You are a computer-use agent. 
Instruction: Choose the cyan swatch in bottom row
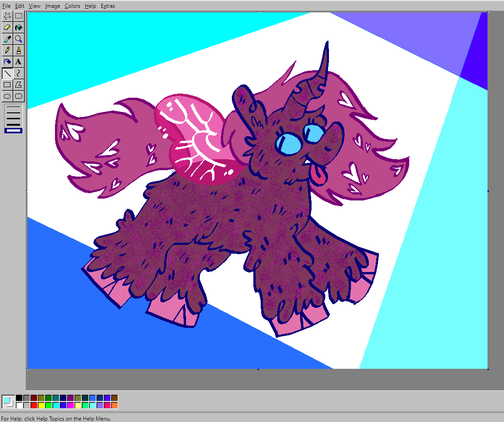pyautogui.click(x=56, y=405)
